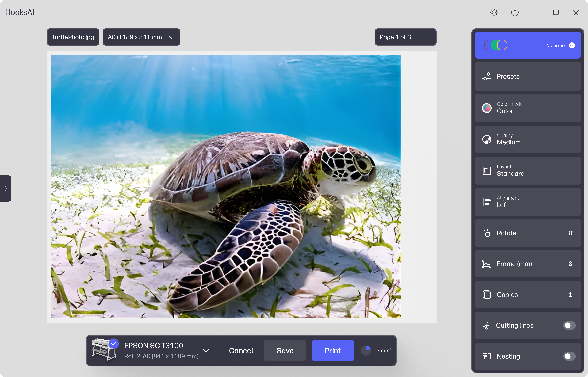
Task: Open the A0 paper size dropdown
Action: (x=141, y=37)
